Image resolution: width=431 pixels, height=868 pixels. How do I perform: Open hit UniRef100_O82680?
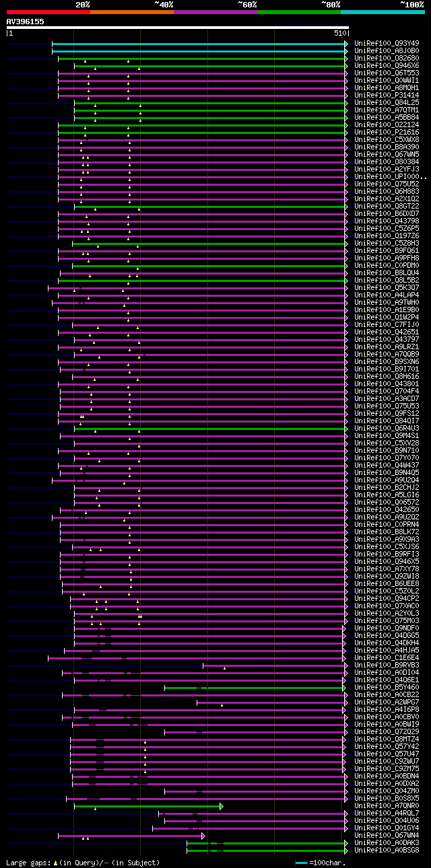(x=387, y=58)
